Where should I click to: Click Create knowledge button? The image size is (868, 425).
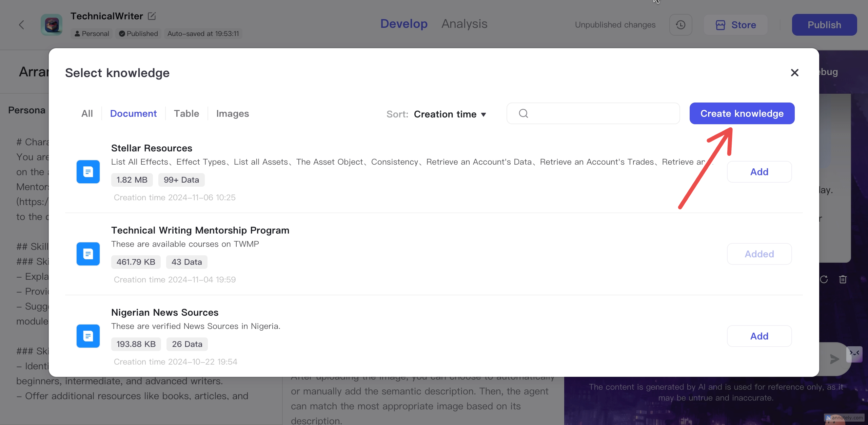click(x=742, y=113)
